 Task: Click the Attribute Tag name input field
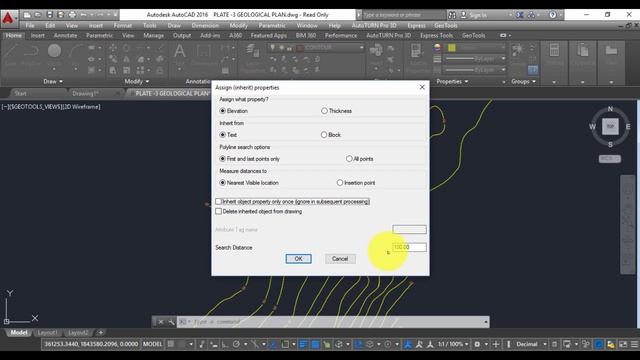[409, 229]
